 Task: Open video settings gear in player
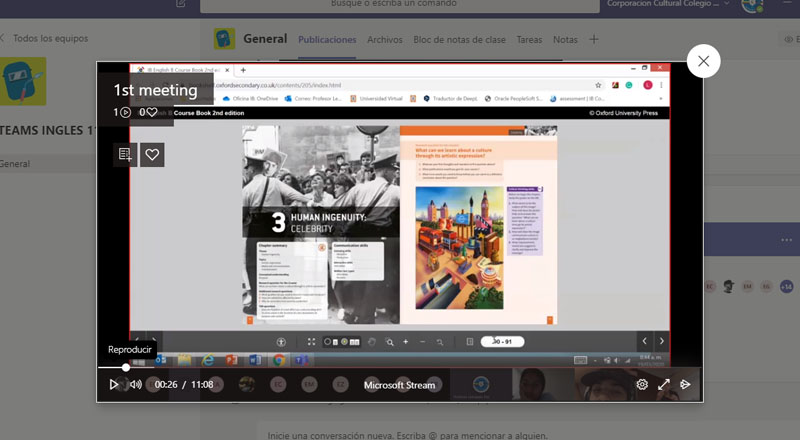pos(642,384)
